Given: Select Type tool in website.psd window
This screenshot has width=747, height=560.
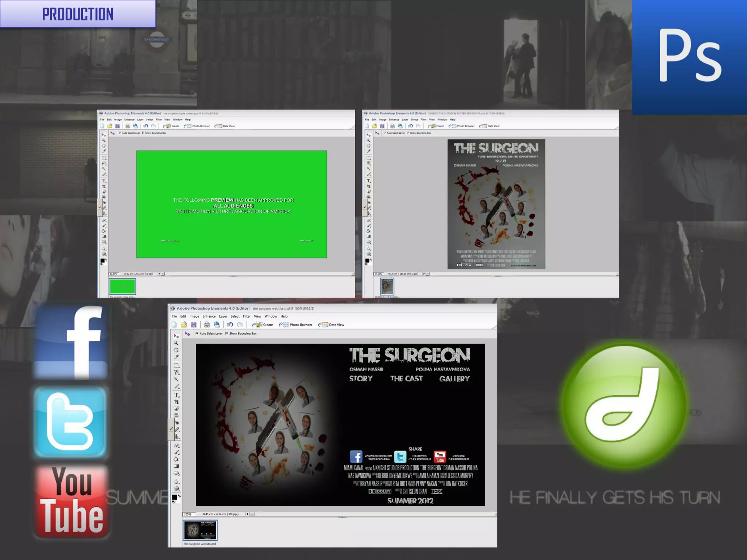Looking at the screenshot, I should tap(177, 395).
